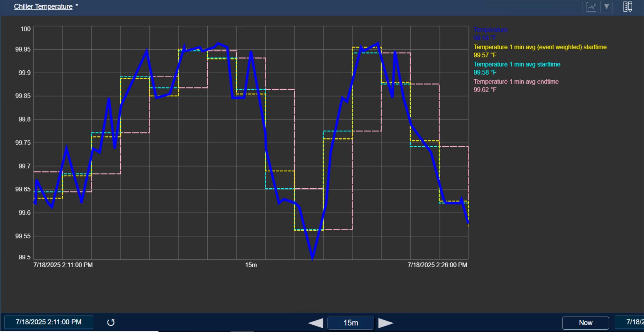Click the trend chart type icon
644x332 pixels.
591,7
